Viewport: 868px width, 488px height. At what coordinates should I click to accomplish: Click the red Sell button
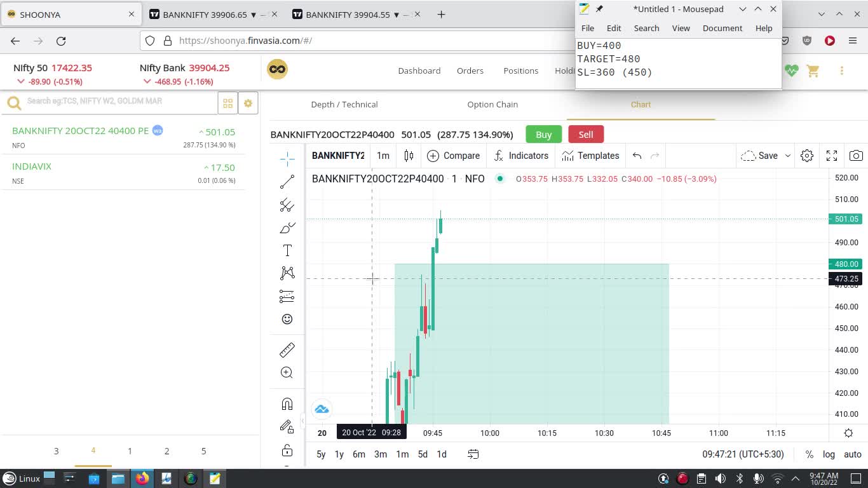coord(586,134)
